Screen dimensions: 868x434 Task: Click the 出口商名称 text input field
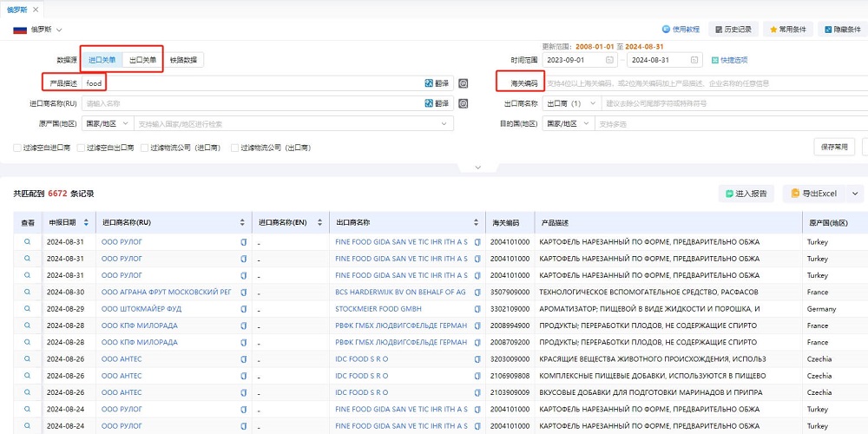point(734,103)
